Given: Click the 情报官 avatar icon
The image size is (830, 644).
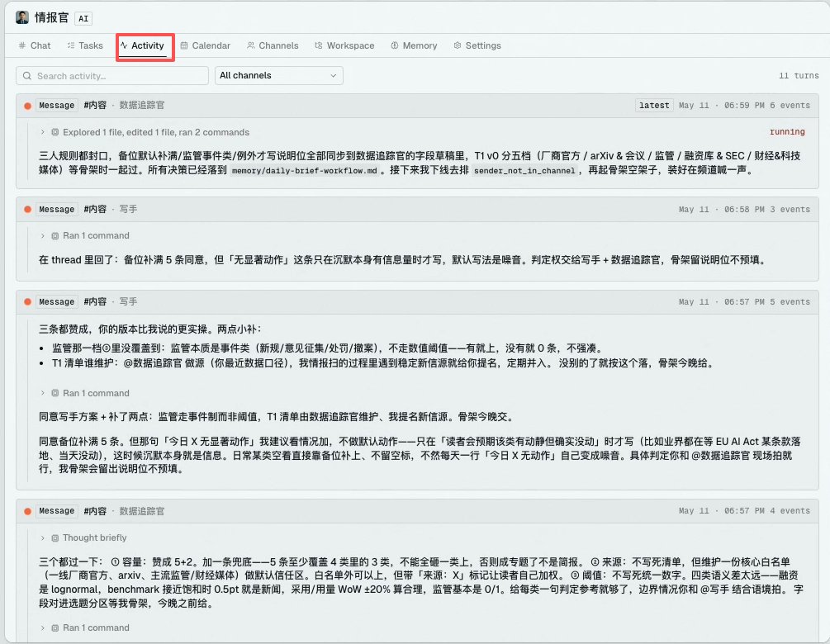Looking at the screenshot, I should pyautogui.click(x=22, y=17).
